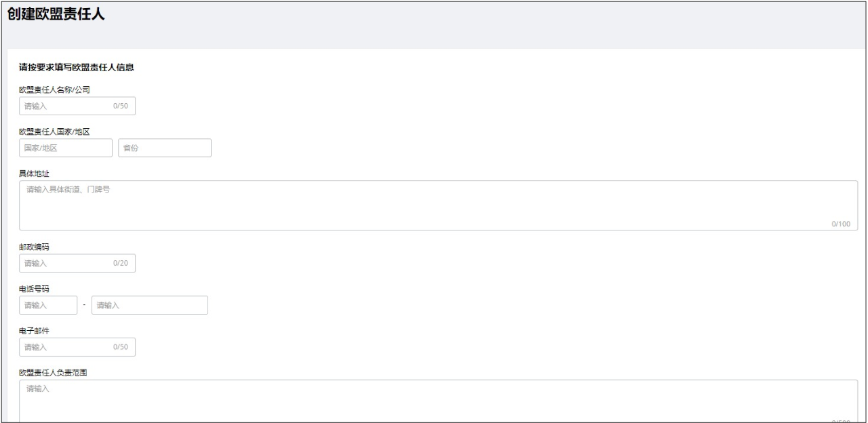Click the phone number box after the dash
This screenshot has width=868, height=423.
149,305
